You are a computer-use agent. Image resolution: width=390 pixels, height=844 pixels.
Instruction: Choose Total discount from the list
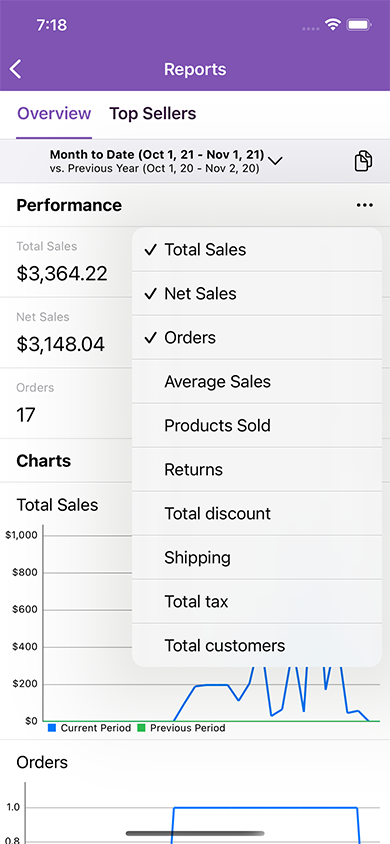click(x=257, y=514)
